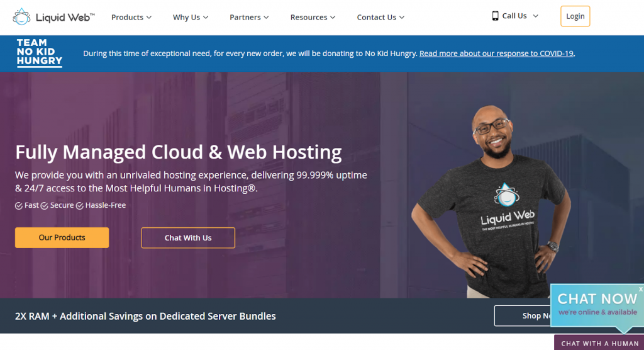Click the Chat With Us button
644x350 pixels.
[x=188, y=238]
